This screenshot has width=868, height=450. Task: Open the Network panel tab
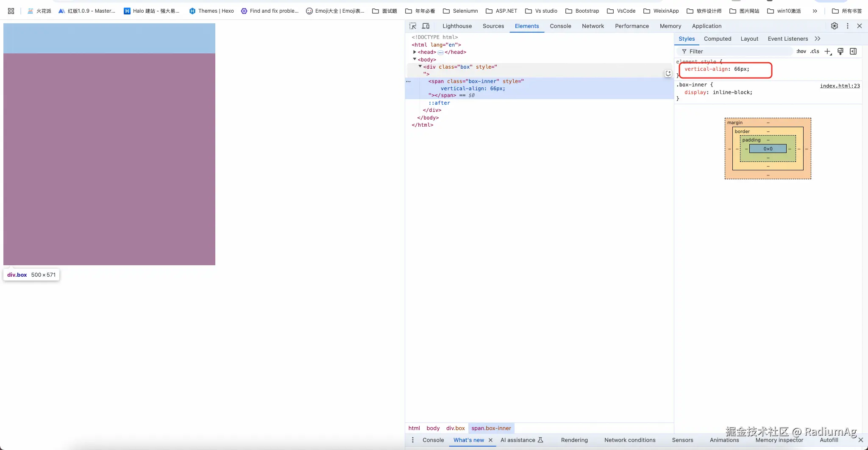point(593,26)
